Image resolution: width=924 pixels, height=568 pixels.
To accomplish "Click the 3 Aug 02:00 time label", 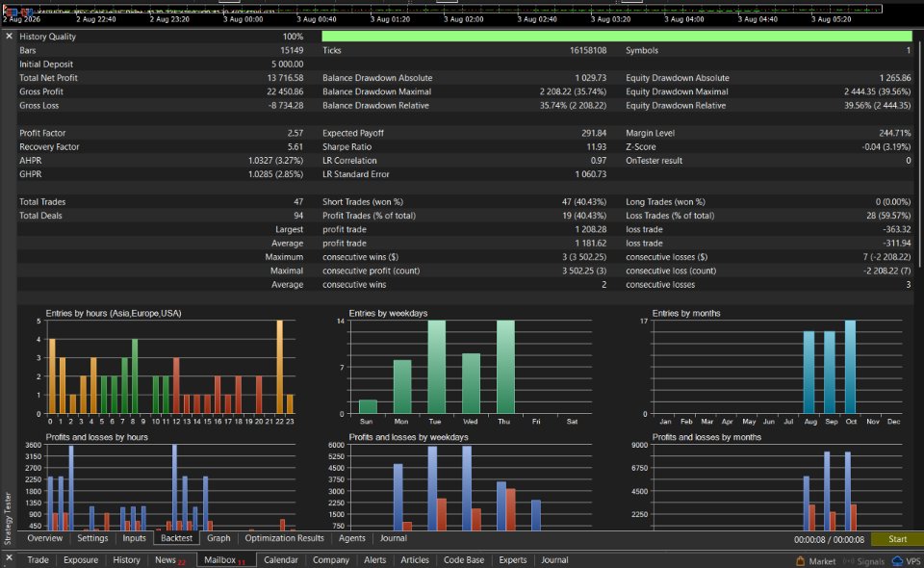I will [464, 19].
